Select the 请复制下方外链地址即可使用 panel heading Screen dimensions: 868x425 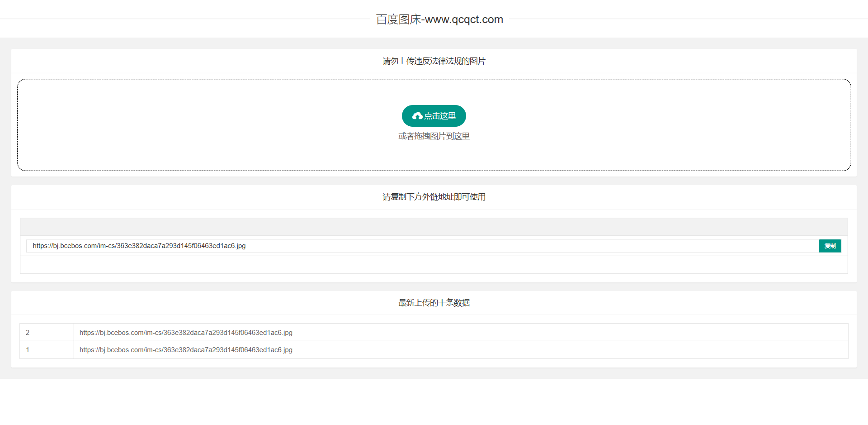tap(434, 197)
